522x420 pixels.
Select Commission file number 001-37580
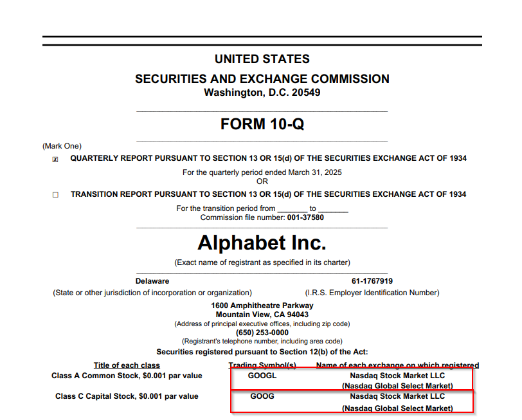tap(305, 217)
